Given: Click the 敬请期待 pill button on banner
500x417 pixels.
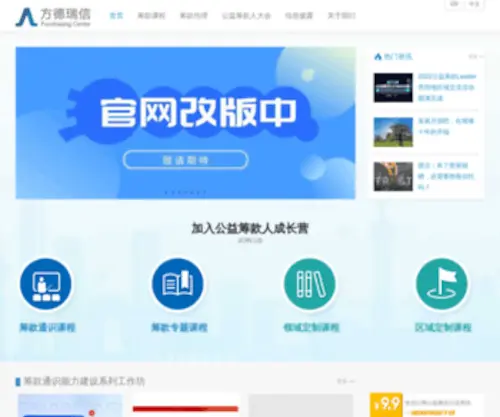Looking at the screenshot, I should pyautogui.click(x=185, y=160).
